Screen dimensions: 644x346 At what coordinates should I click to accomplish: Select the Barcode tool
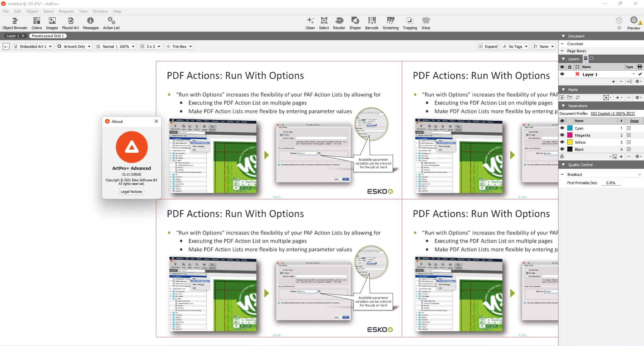[x=372, y=23]
